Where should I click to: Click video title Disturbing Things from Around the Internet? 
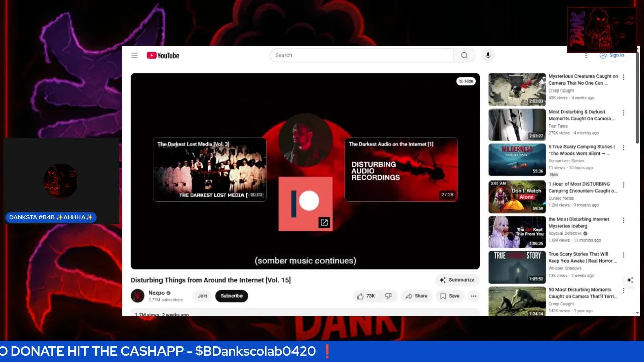pyautogui.click(x=211, y=280)
